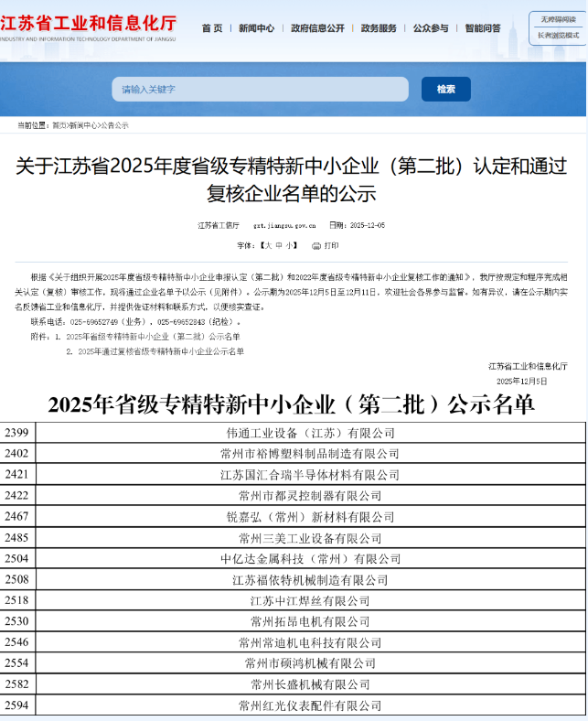This screenshot has height=721, width=588.
Task: Open the 新闻中心 navigation menu
Action: [256, 28]
